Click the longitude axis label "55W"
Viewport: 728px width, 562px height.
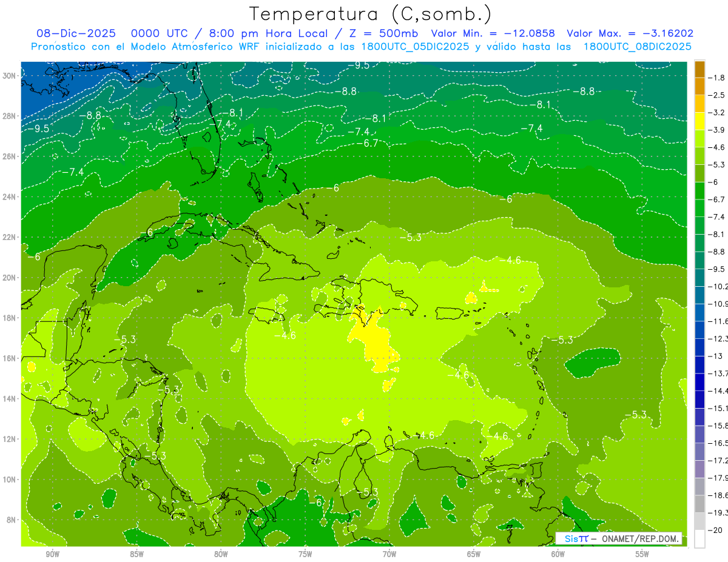(x=642, y=554)
